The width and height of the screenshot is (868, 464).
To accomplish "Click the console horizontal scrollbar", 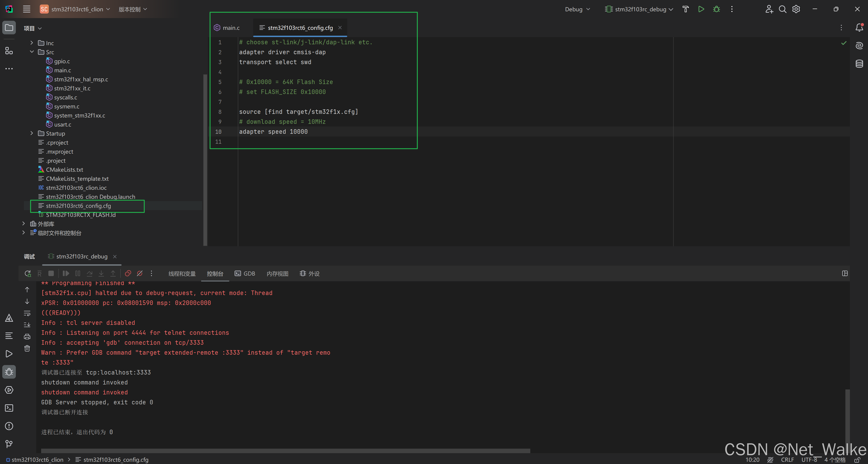I will coord(285,450).
